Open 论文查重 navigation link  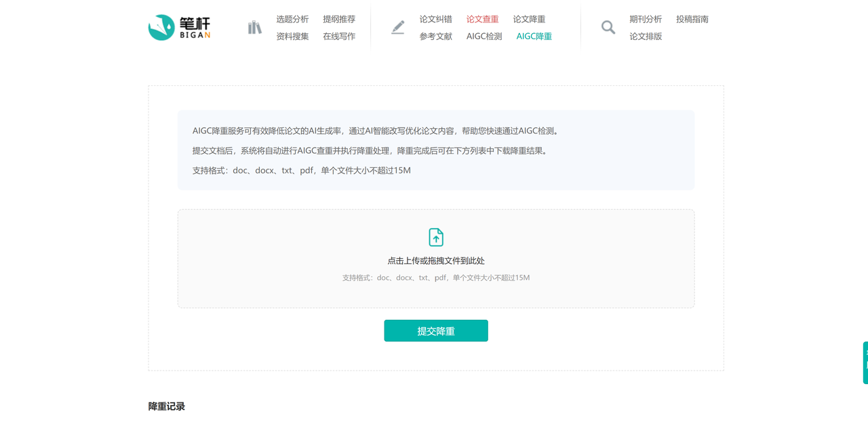[482, 19]
